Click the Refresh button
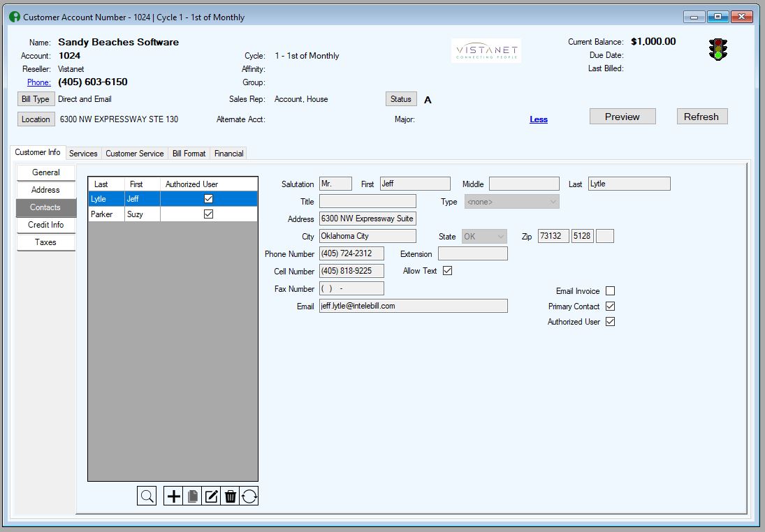 click(701, 117)
